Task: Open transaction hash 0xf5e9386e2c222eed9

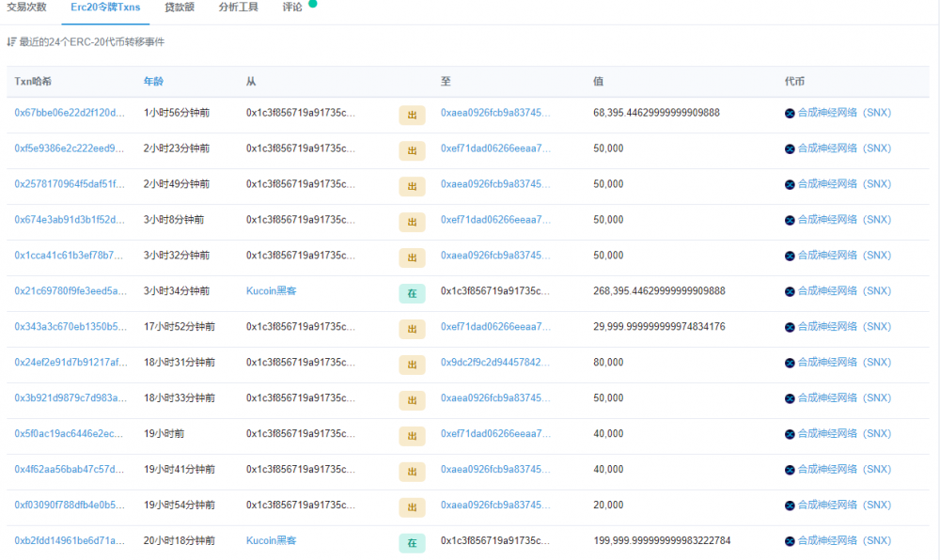Action: click(x=70, y=148)
